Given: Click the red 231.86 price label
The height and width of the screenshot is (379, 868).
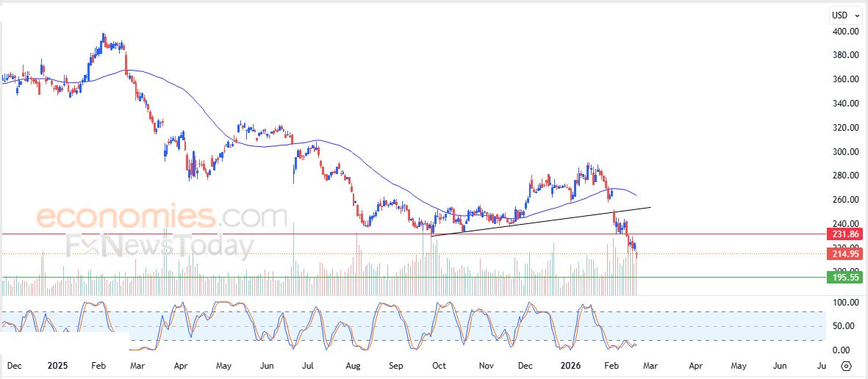Looking at the screenshot, I should click(845, 234).
